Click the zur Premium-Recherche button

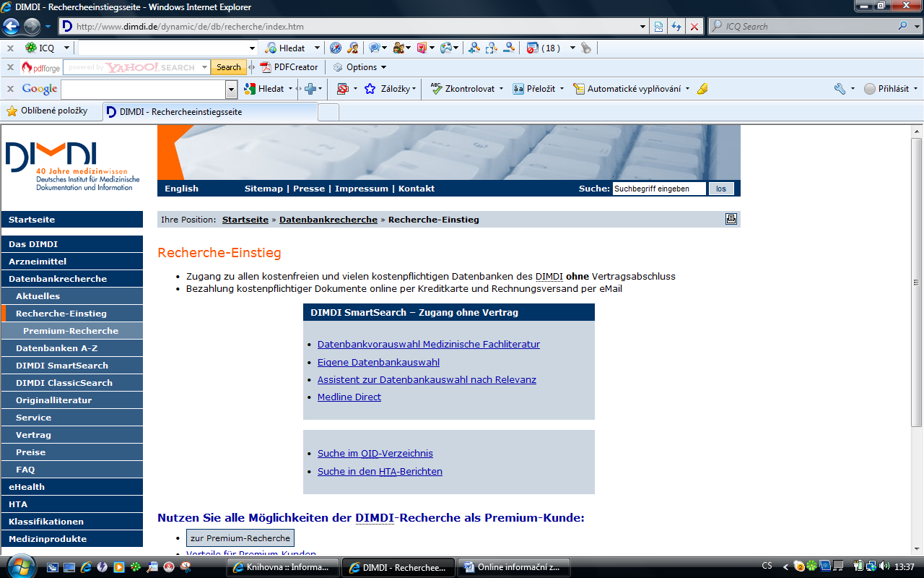pos(240,538)
